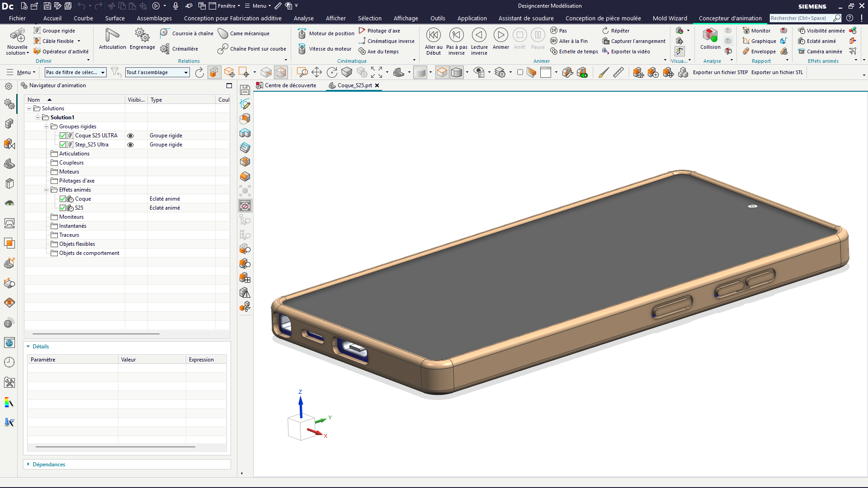Collapse the Groupes rigides folder

pyautogui.click(x=46, y=127)
